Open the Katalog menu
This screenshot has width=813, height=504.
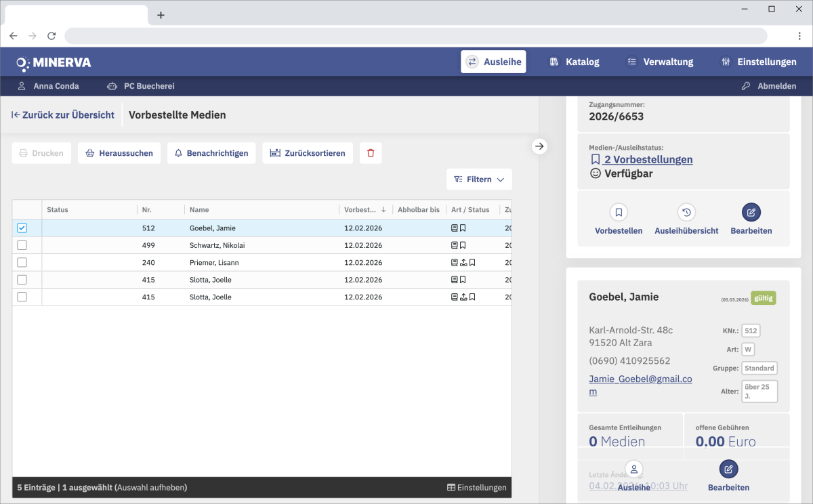[x=574, y=62]
